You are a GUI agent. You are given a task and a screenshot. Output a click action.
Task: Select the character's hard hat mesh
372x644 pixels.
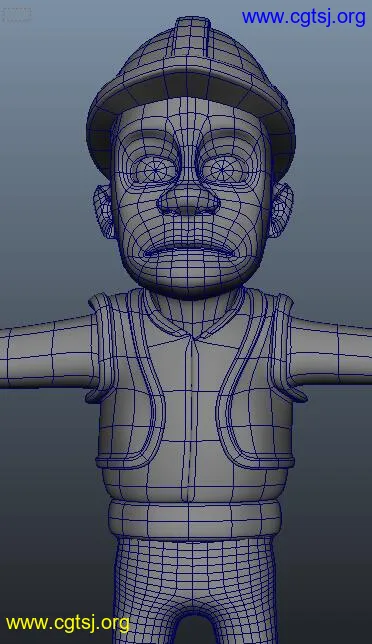tap(191, 94)
